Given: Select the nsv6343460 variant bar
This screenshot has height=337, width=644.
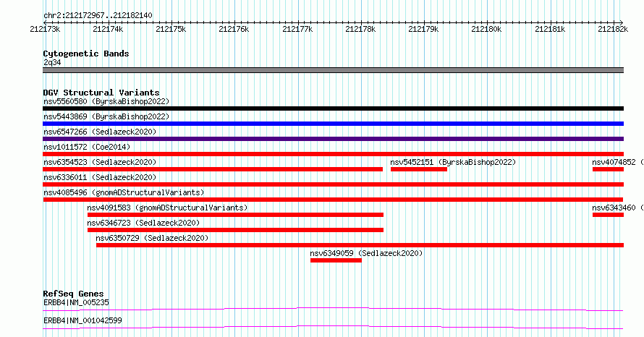Looking at the screenshot, I should (x=609, y=215).
